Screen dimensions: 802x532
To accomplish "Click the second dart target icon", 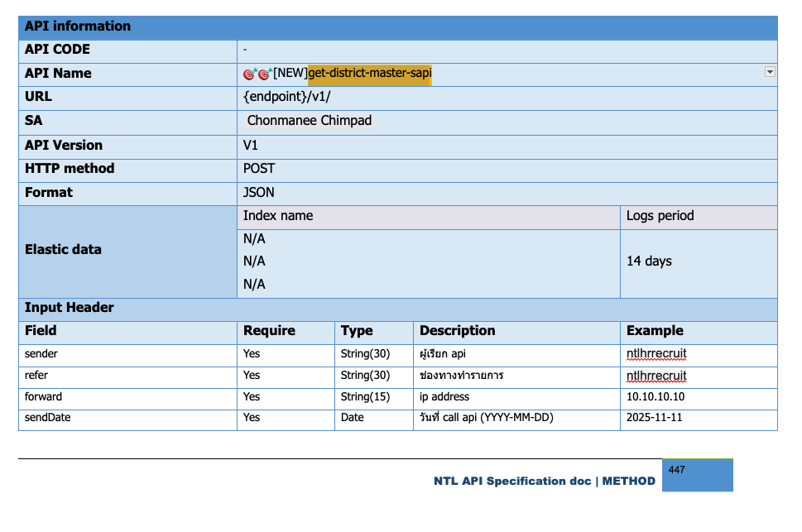I will coord(265,74).
